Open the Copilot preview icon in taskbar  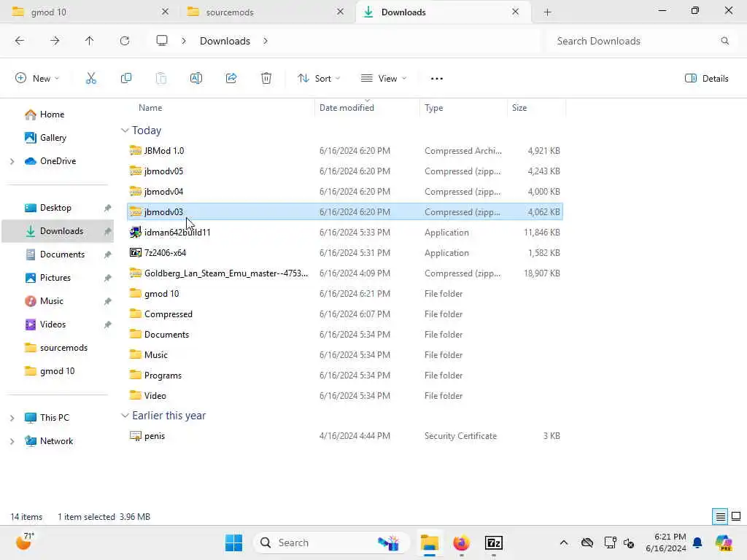(724, 542)
